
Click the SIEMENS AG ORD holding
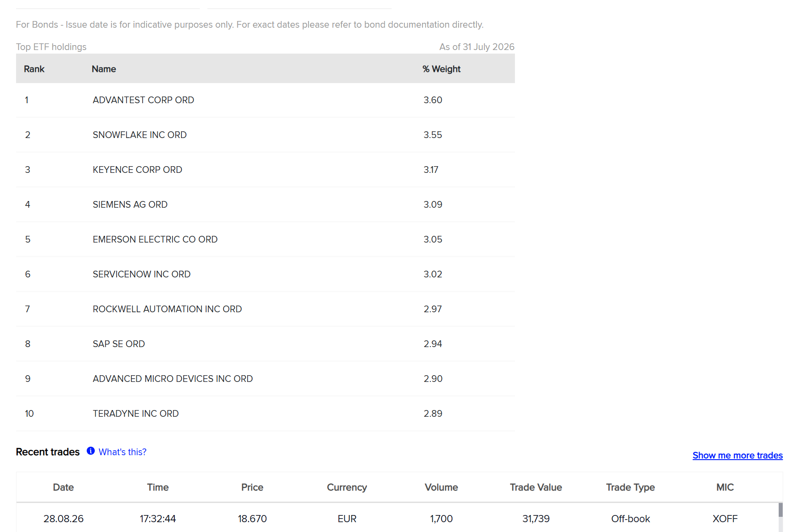[130, 205]
